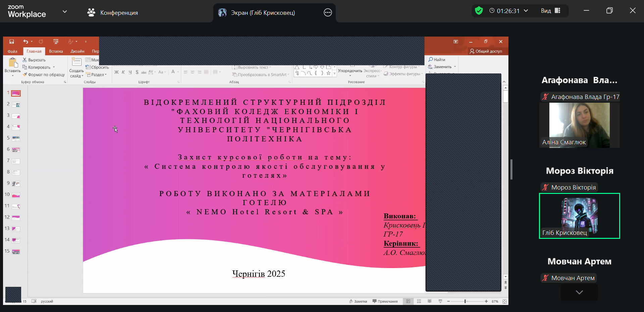The height and width of the screenshot is (312, 644).
Task: Click the Undo arrow icon
Action: [26, 42]
